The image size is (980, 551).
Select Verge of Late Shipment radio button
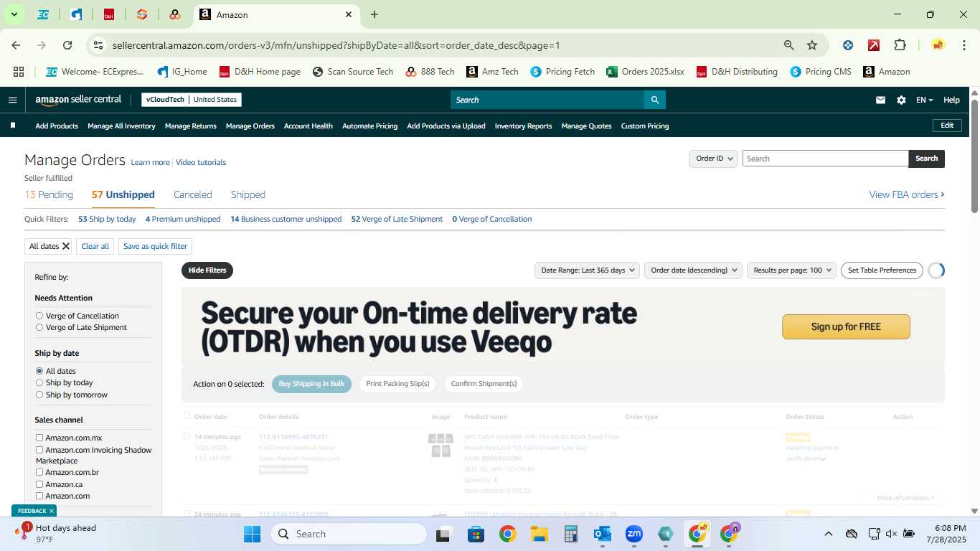39,327
